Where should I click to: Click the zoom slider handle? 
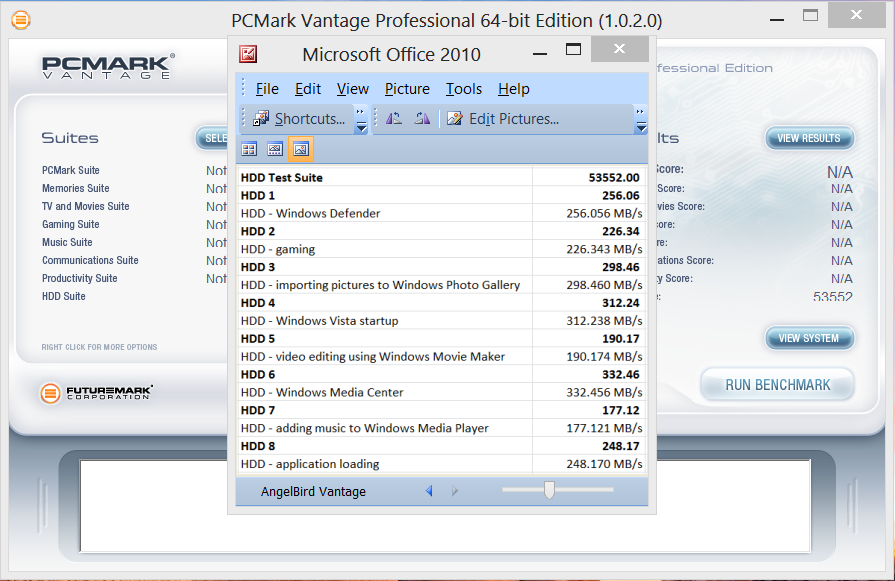point(548,490)
